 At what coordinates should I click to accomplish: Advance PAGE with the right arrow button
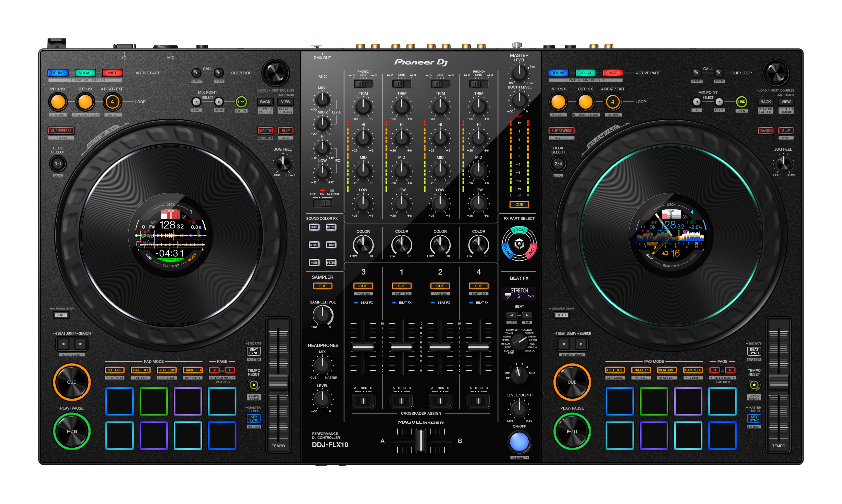coord(230,370)
